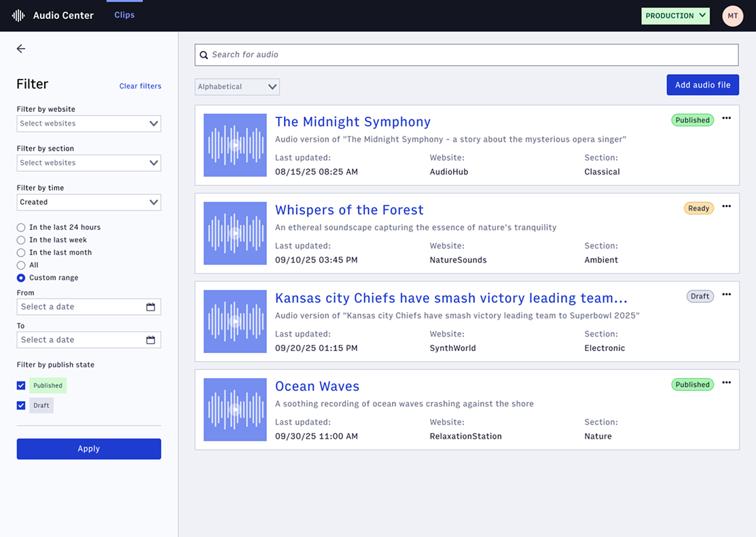
Task: Click the RelaxationStation website value
Action: click(466, 437)
